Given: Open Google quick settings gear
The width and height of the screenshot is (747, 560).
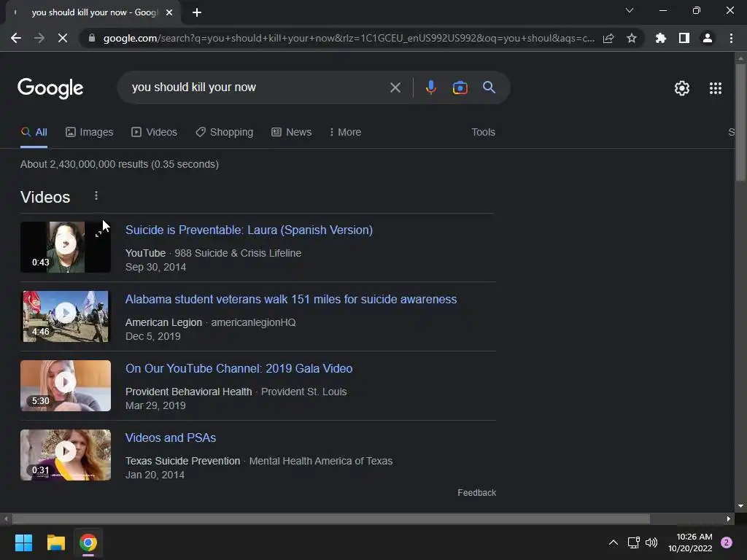Looking at the screenshot, I should [x=682, y=88].
